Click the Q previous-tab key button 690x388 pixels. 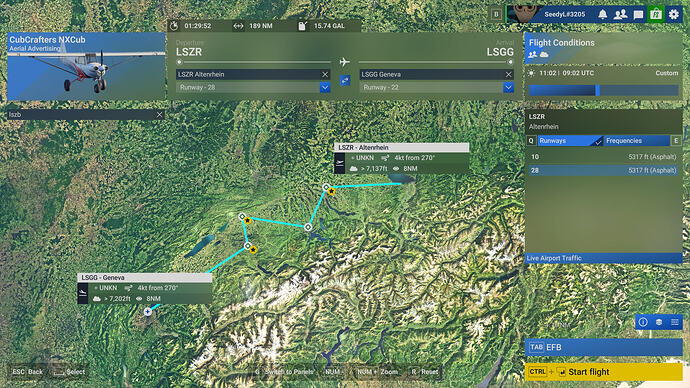[531, 141]
